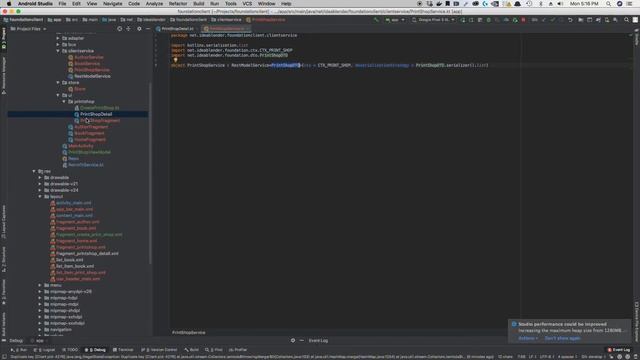The height and width of the screenshot is (360, 640).
Task: Open macOS Spotlight search icon
Action: click(609, 4)
